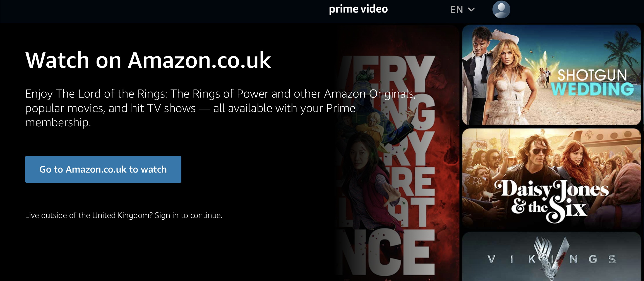Click the Watch on Amazon.co.uk heading
This screenshot has width=644, height=281.
point(148,60)
